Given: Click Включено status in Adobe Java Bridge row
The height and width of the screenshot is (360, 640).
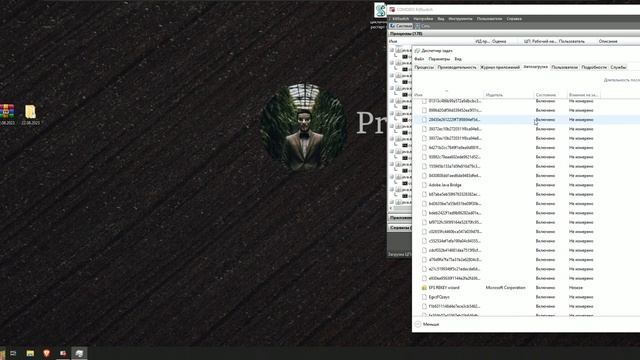Looking at the screenshot, I should tap(545, 185).
